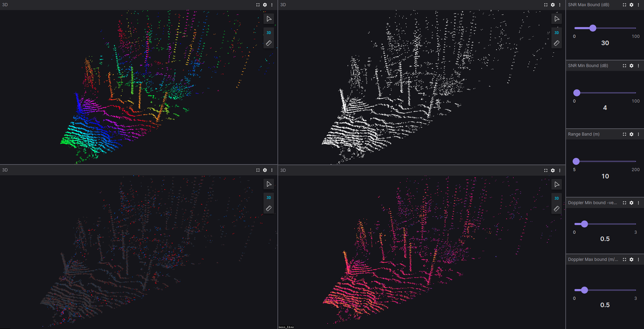Click the 3D title of rainbow-colored panel

pyautogui.click(x=5, y=4)
